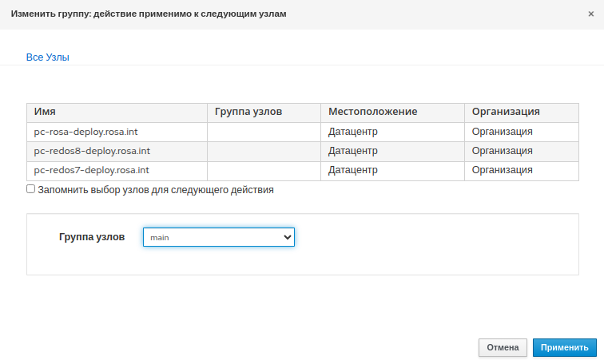The image size is (604, 364).
Task: Click the Группа узлов form label
Action: pyautogui.click(x=92, y=237)
